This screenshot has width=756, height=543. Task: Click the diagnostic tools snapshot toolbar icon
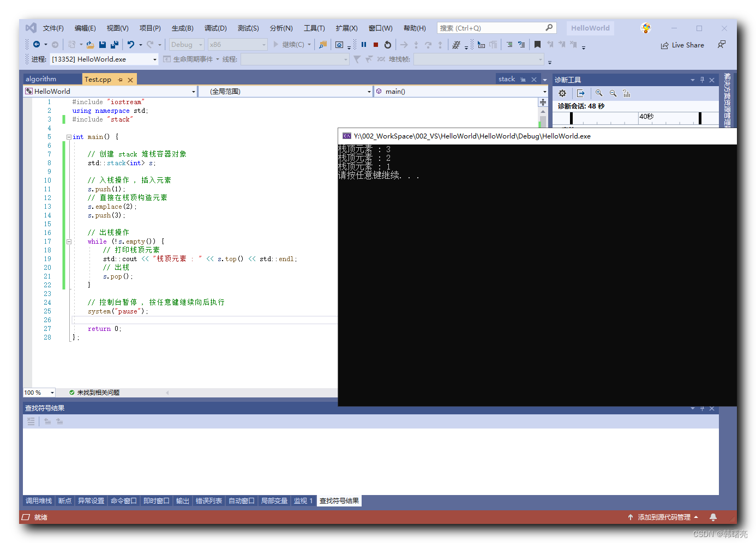339,45
